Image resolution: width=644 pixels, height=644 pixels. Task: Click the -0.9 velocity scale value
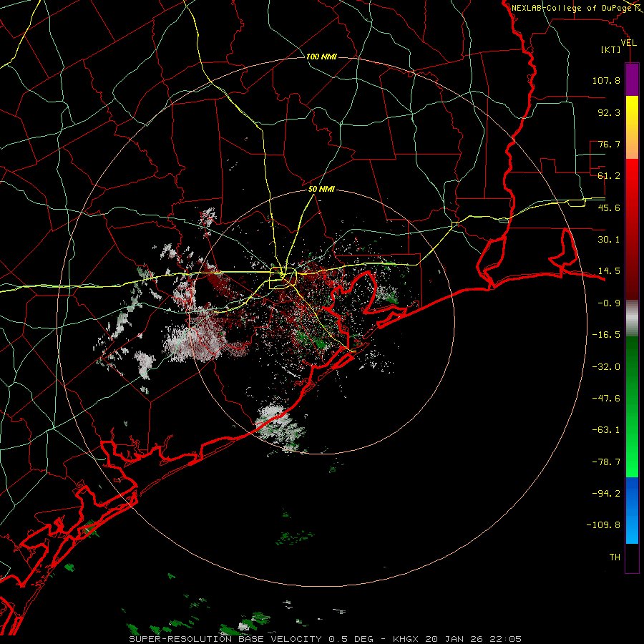(x=609, y=303)
